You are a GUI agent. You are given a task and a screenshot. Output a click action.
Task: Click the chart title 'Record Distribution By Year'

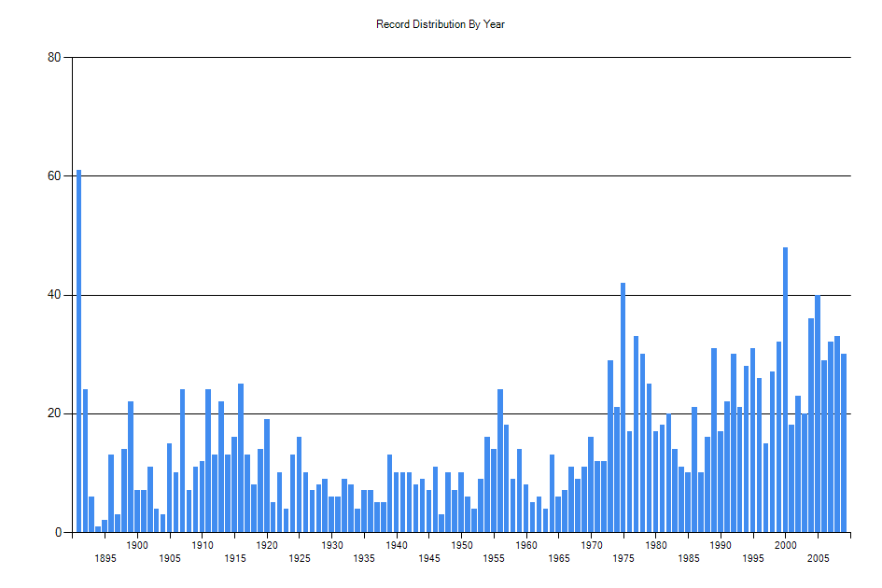pos(440,24)
